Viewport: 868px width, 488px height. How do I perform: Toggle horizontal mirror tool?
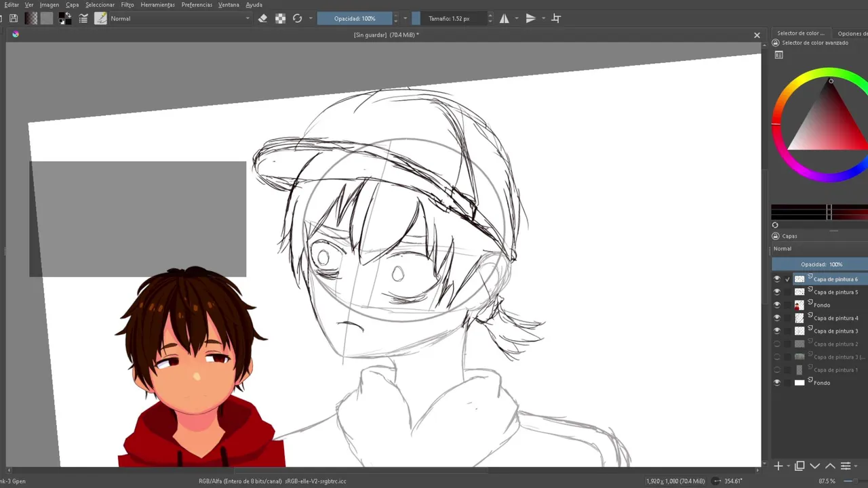click(505, 18)
